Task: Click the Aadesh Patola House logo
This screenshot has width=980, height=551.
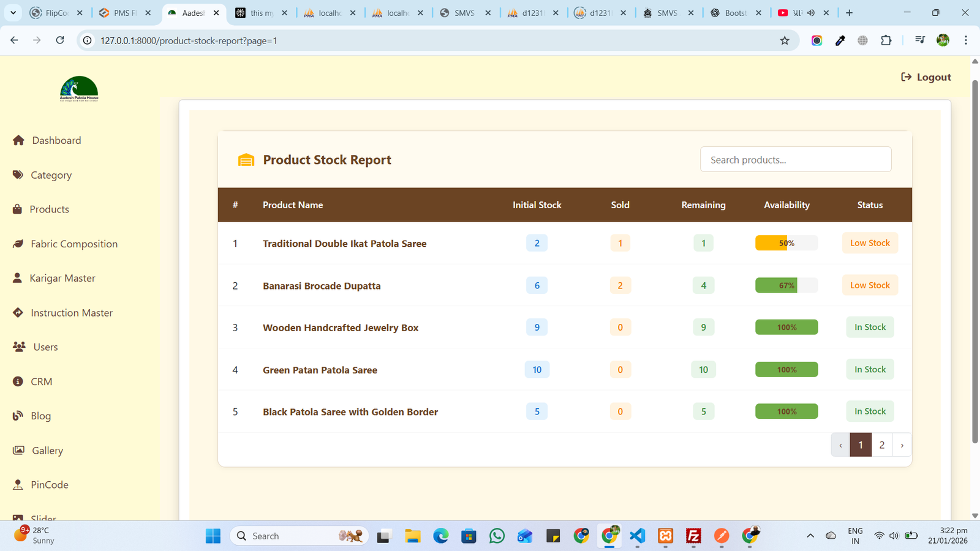Action: pyautogui.click(x=78, y=89)
